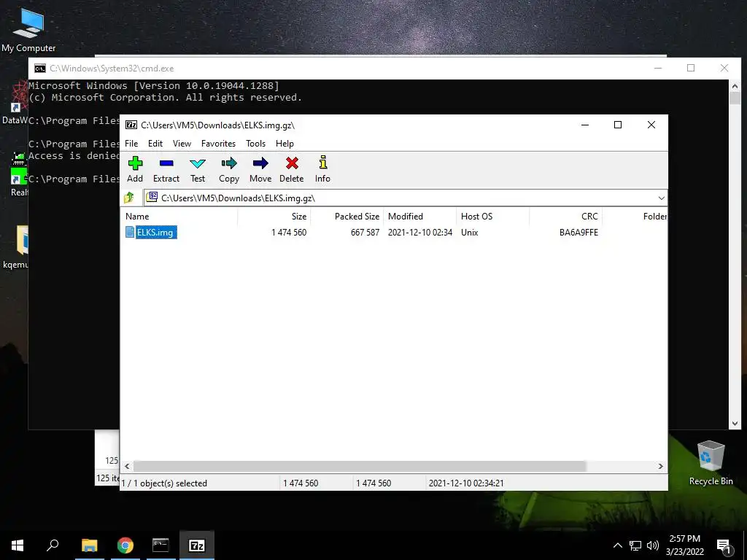Image resolution: width=747 pixels, height=560 pixels.
Task: Sort by the Modified column header
Action: pyautogui.click(x=419, y=216)
